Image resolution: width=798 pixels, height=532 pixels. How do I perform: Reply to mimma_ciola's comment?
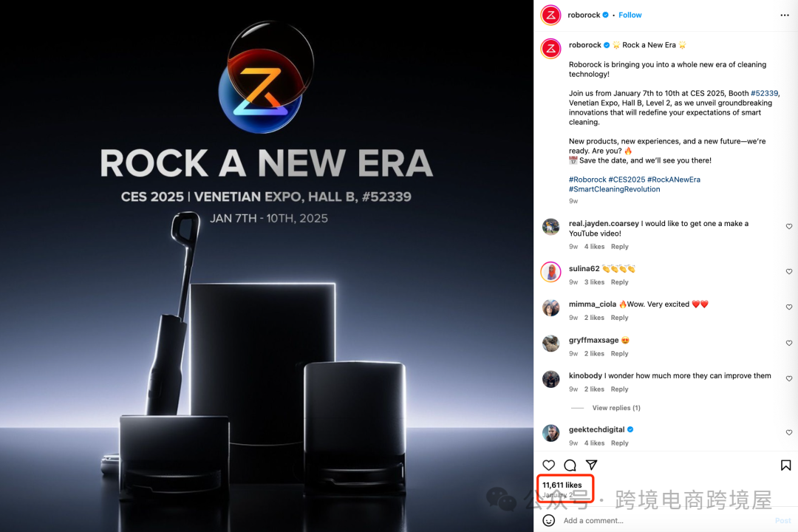(619, 318)
